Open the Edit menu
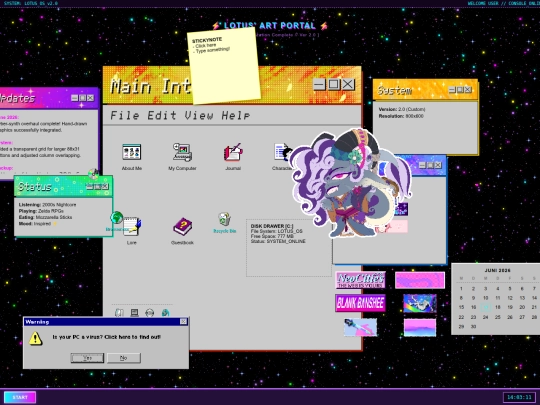This screenshot has height=405, width=540. (162, 115)
